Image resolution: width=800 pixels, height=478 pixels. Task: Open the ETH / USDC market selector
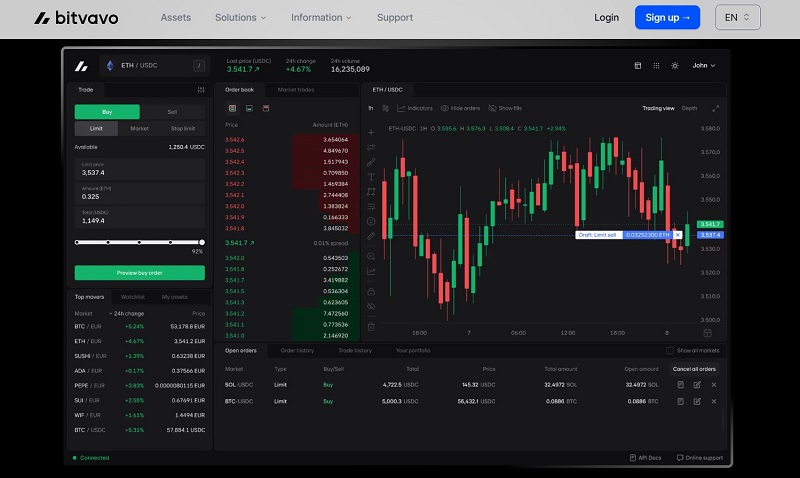point(155,65)
